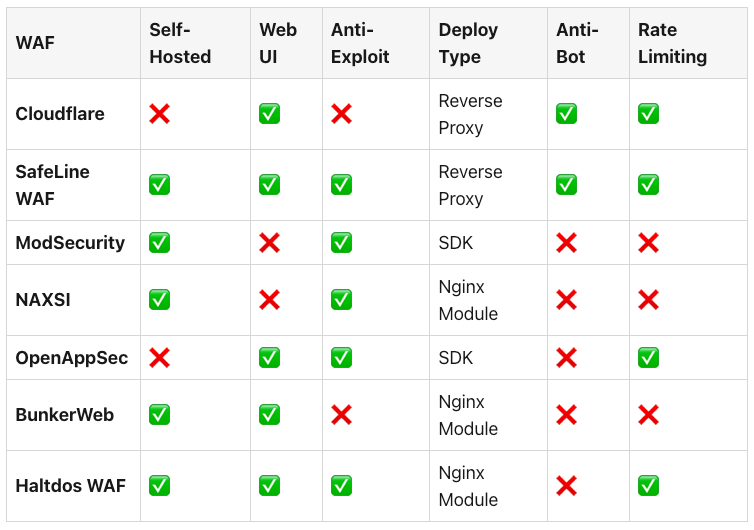
Task: Click Haltdos WAF's Self-Hosted green checkmark
Action: 159,486
